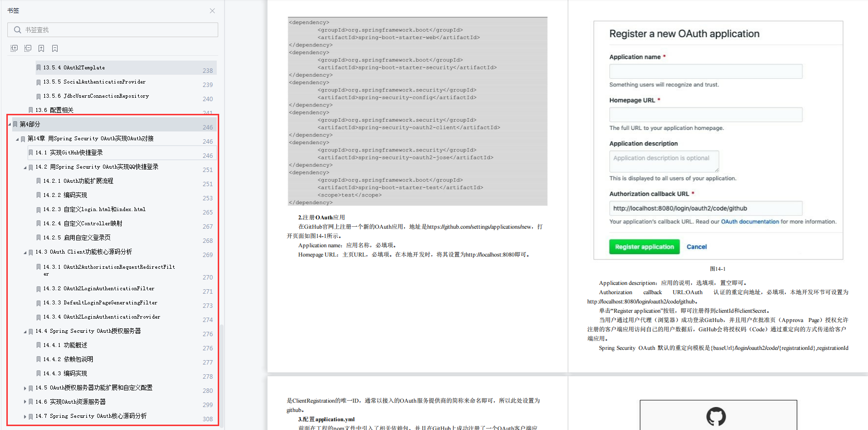Image resolution: width=868 pixels, height=430 pixels.
Task: Open bookmark 14.2.2 编码实现
Action: pos(65,195)
